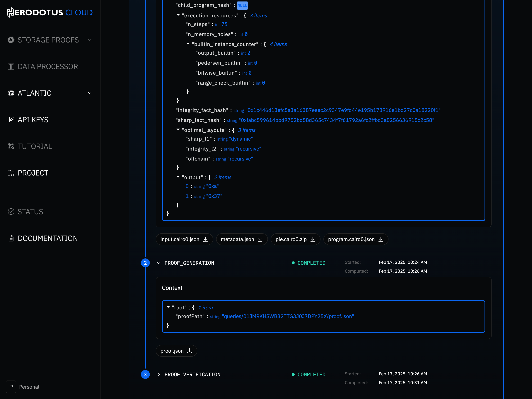Click the Data Processor sidebar icon

click(x=11, y=67)
